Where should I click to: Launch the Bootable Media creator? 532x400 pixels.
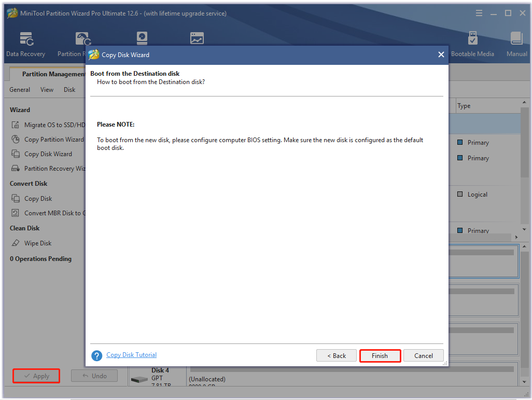(472, 43)
